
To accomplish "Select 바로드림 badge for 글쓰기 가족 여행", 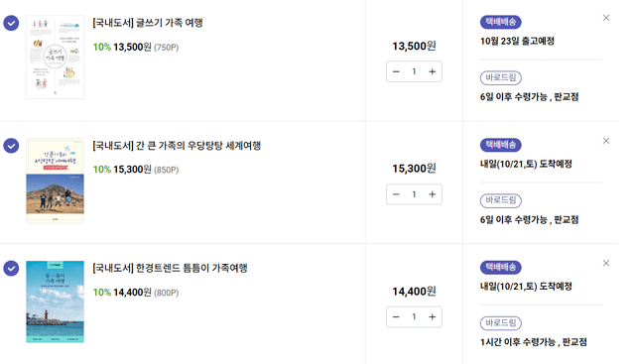I will (x=500, y=77).
